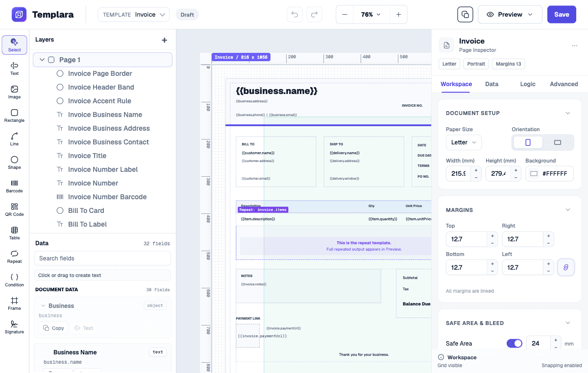Viewport: 588px width, 373px height.
Task: Click the Background color swatch
Action: (x=534, y=173)
